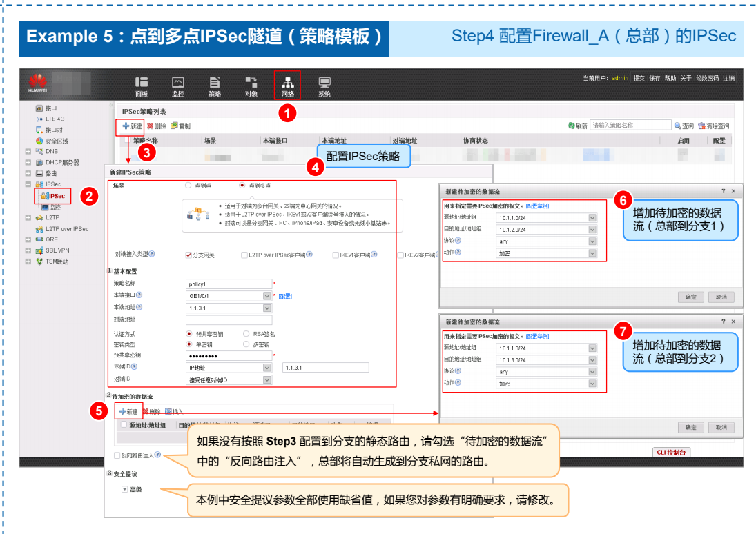Click 提交 in the top-right links
Screen dimensions: 756x534
[x=639, y=78]
